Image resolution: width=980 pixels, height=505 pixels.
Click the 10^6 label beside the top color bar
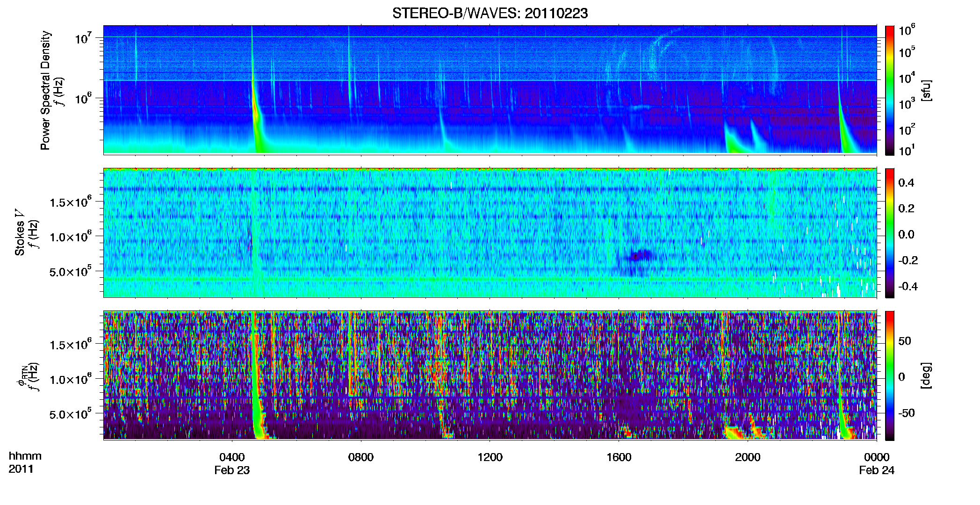[907, 30]
